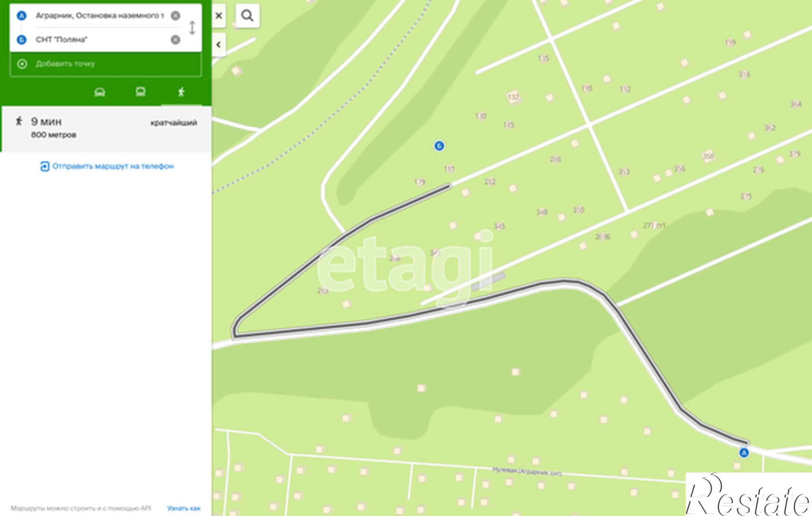Screen dimensions: 812x516
Task: Click house number 275 on map
Action: (x=746, y=197)
